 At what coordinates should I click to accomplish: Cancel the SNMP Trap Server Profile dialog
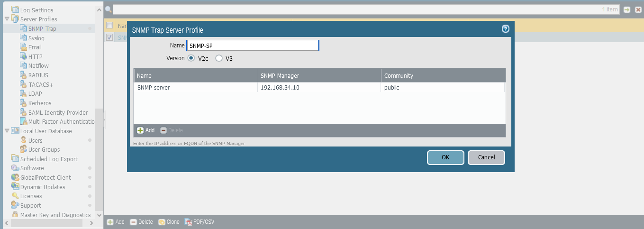[x=486, y=157]
